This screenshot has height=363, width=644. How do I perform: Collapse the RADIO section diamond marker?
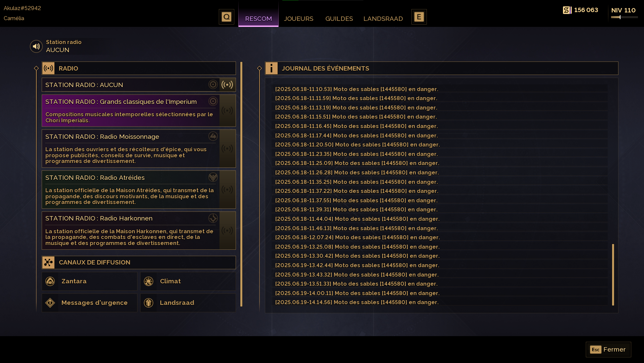click(36, 68)
